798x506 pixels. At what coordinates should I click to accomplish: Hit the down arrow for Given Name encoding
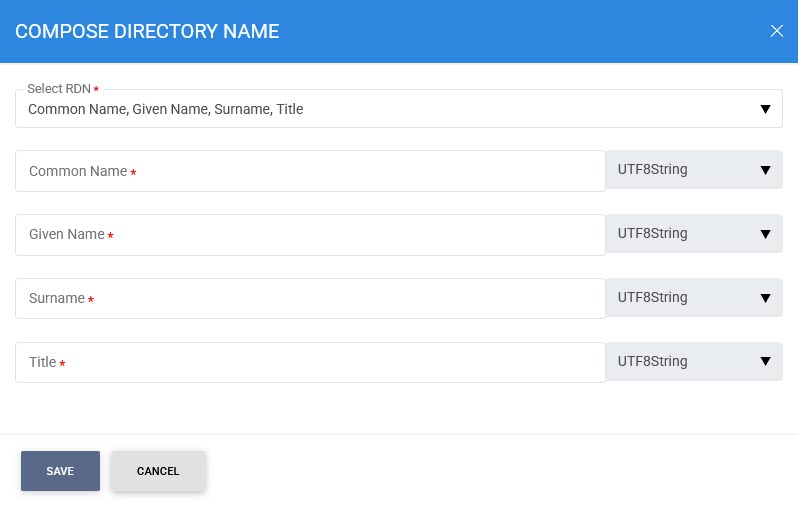pos(765,234)
